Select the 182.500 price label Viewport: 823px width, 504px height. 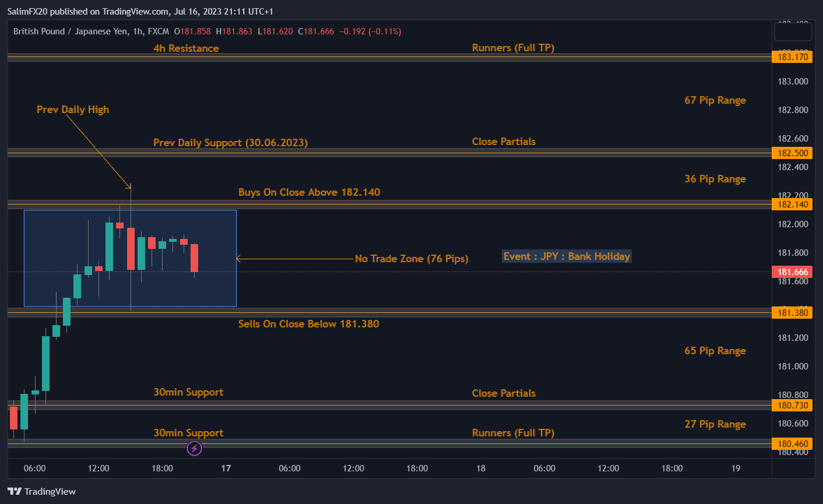coord(793,153)
